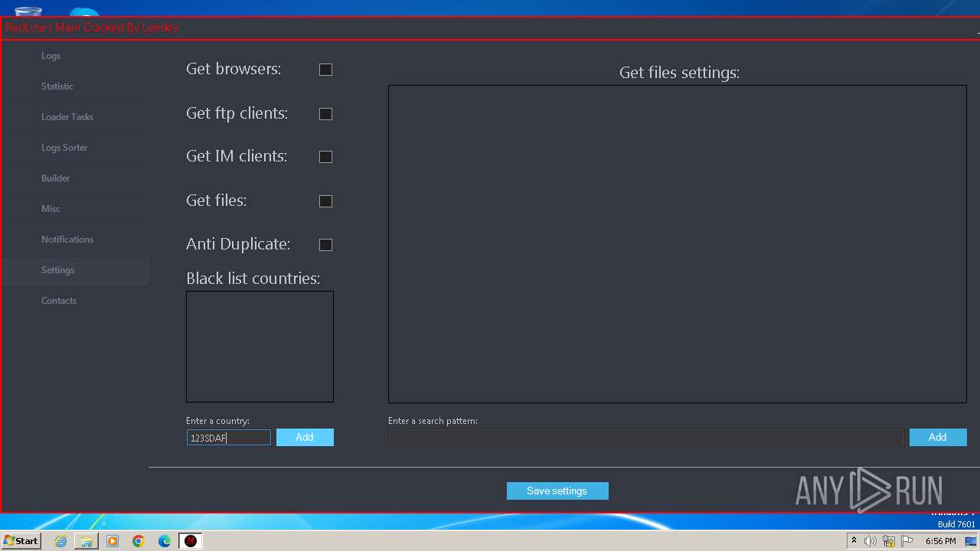
Task: Open the Contacts page
Action: pyautogui.click(x=75, y=301)
